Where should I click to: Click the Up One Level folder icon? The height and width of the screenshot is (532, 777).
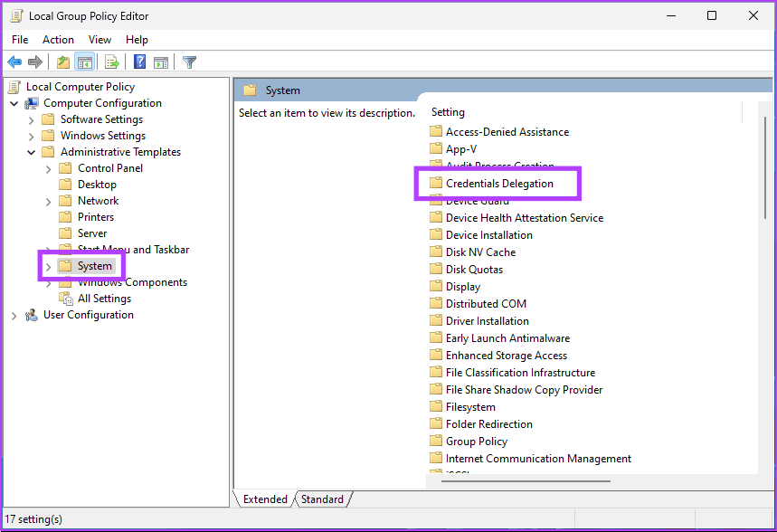coord(62,62)
